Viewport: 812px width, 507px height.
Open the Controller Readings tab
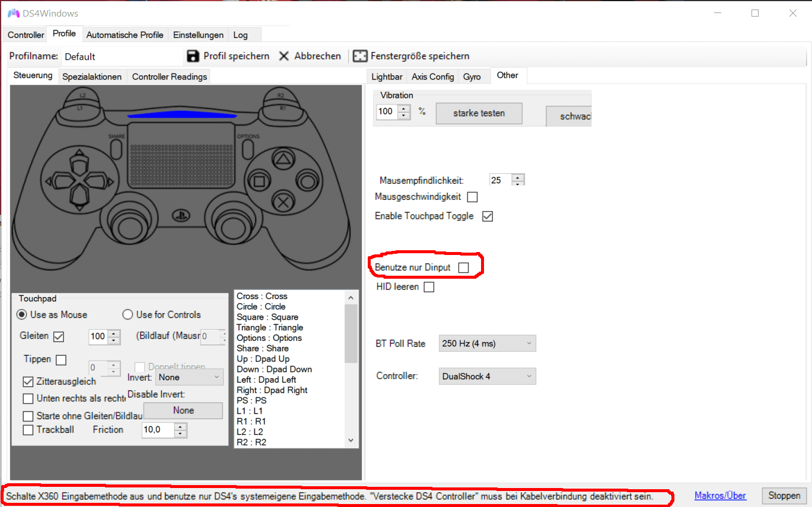point(170,76)
